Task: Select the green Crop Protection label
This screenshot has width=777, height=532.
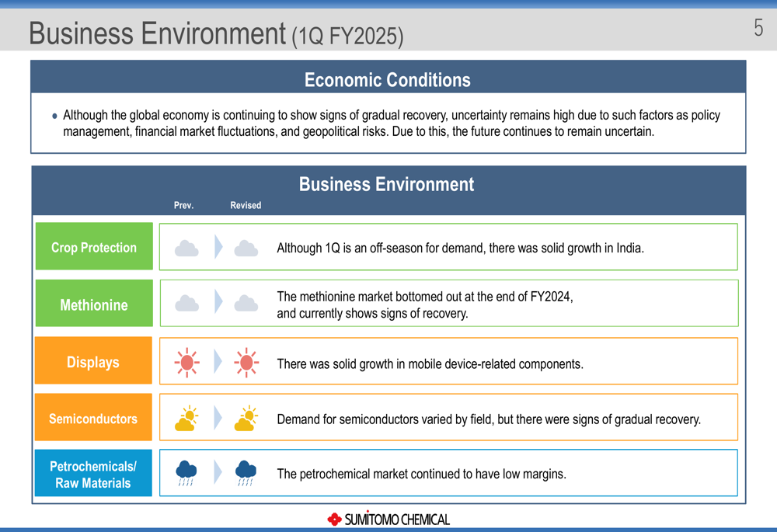Action: (x=94, y=247)
